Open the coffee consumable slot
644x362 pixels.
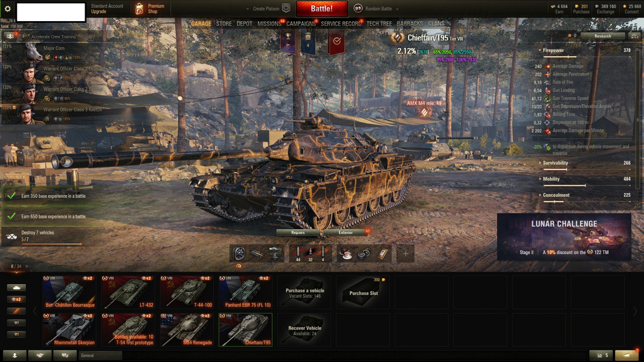point(346,254)
